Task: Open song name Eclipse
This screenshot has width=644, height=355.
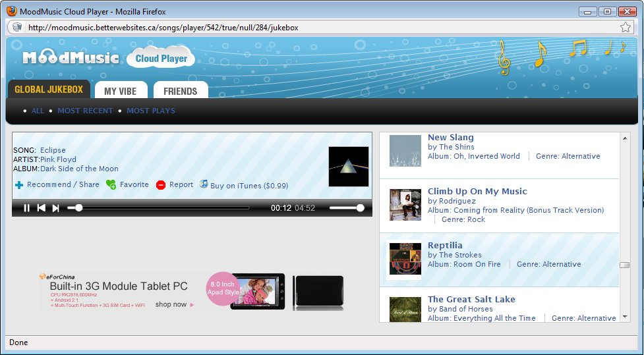Action: click(x=53, y=150)
